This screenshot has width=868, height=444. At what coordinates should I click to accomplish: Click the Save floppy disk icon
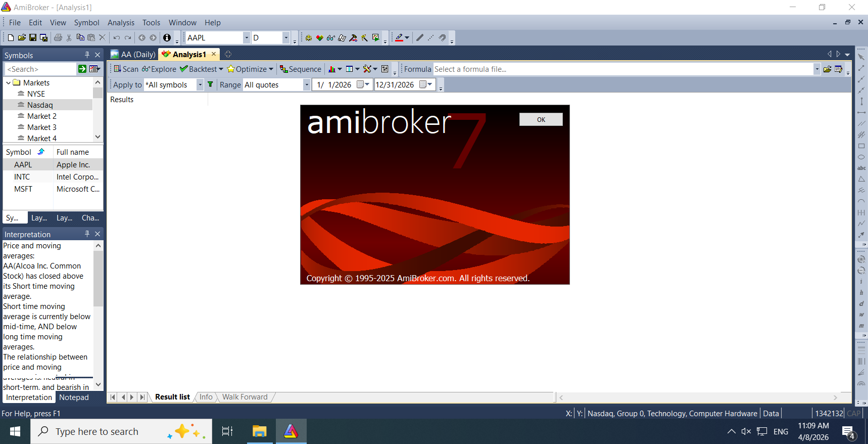pyautogui.click(x=33, y=37)
